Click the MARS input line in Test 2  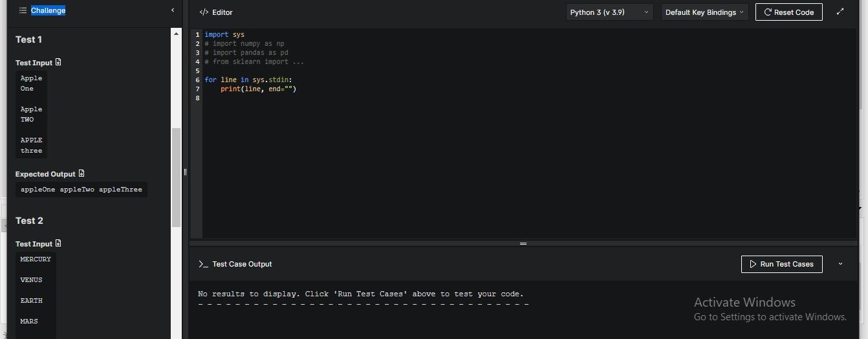[29, 321]
